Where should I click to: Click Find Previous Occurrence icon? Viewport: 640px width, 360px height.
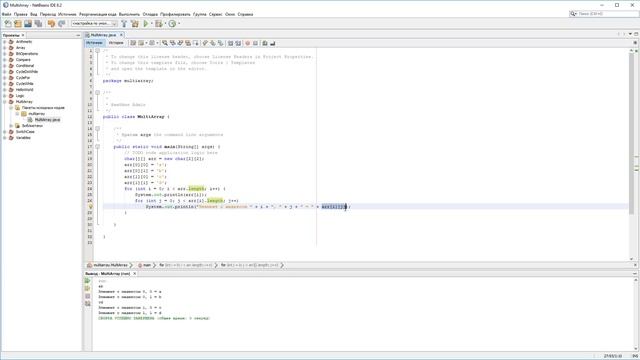click(x=172, y=43)
